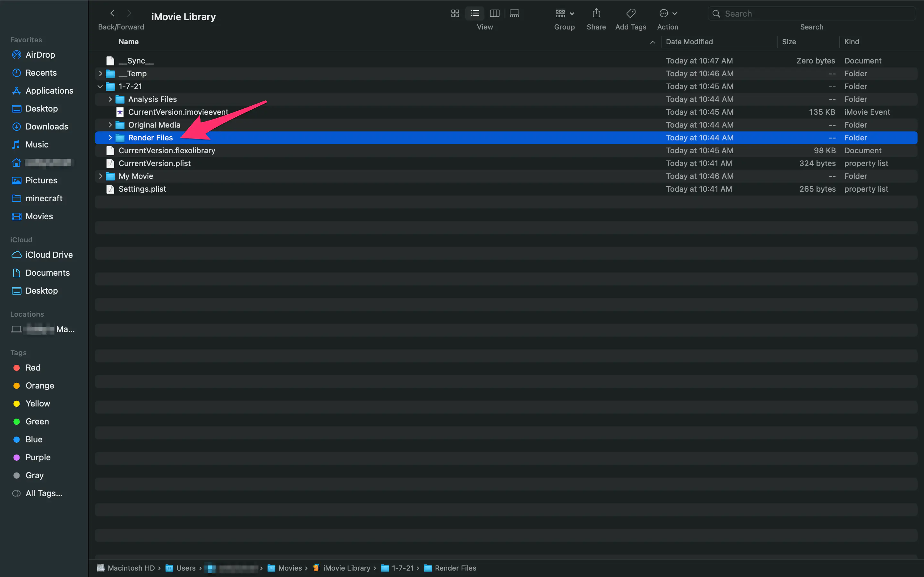Click the Share icon in toolbar
Viewport: 924px width, 577px height.
tap(596, 13)
